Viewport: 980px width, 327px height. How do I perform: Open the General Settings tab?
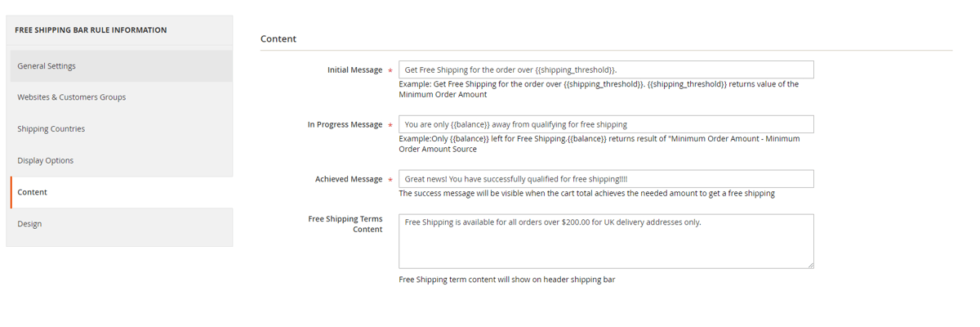(47, 66)
